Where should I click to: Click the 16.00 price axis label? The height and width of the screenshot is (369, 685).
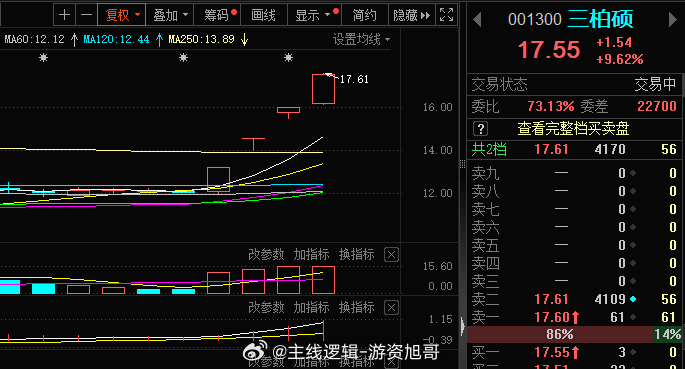437,107
